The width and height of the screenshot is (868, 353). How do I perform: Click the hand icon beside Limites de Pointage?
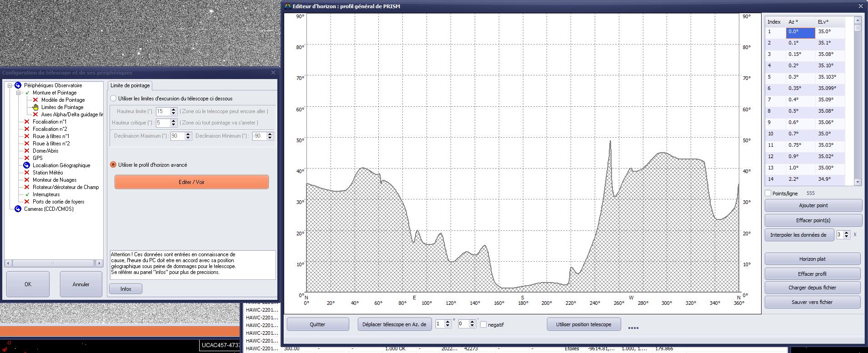pyautogui.click(x=35, y=107)
